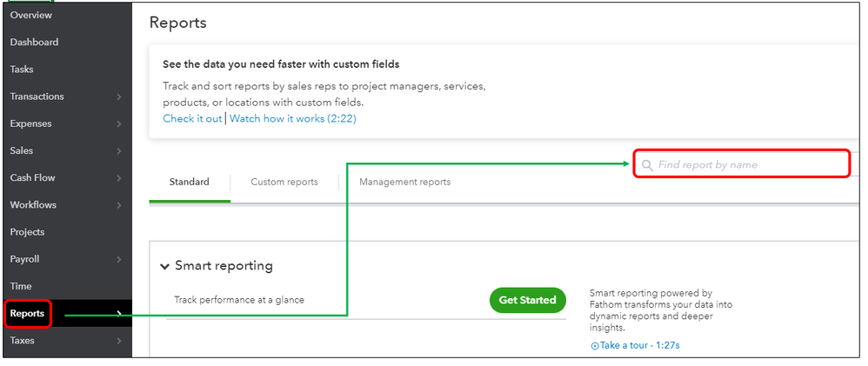
Task: Open Projects in the sidebar
Action: 27,232
